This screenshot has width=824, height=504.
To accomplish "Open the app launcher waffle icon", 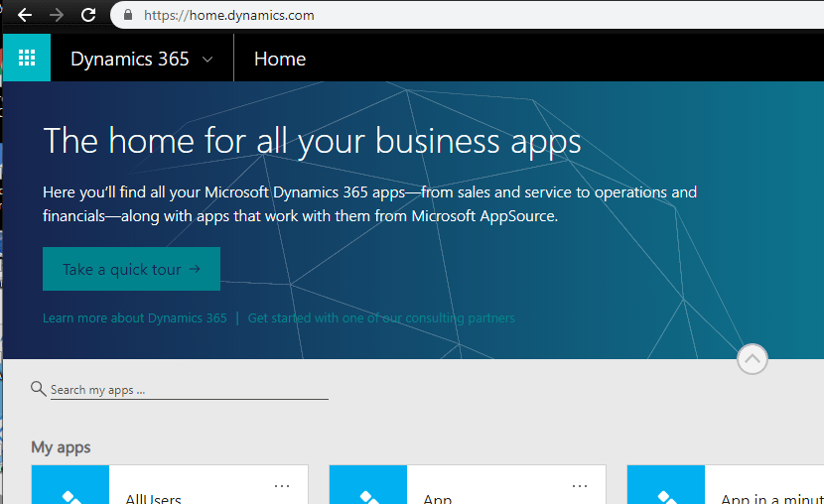I will click(x=27, y=58).
